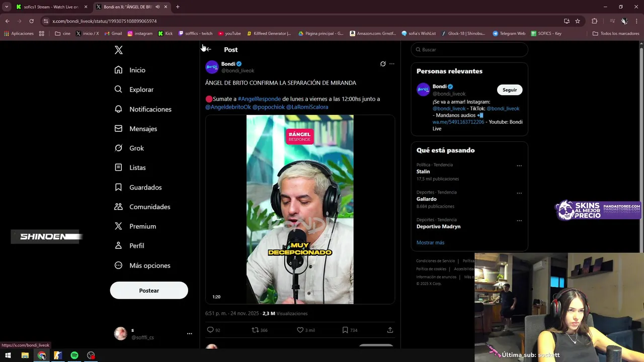The height and width of the screenshot is (362, 644).
Task: Click Seguir to follow Bondi
Action: coord(510,90)
